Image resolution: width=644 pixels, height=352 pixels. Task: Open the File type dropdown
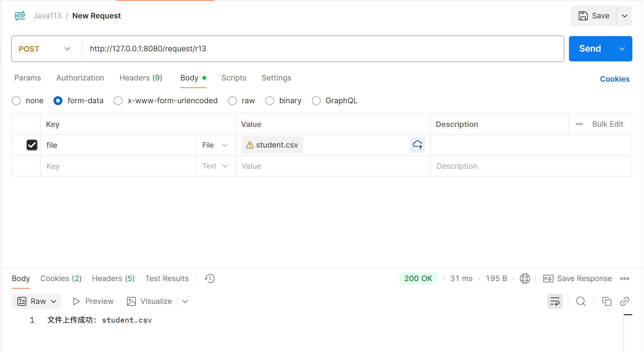215,145
